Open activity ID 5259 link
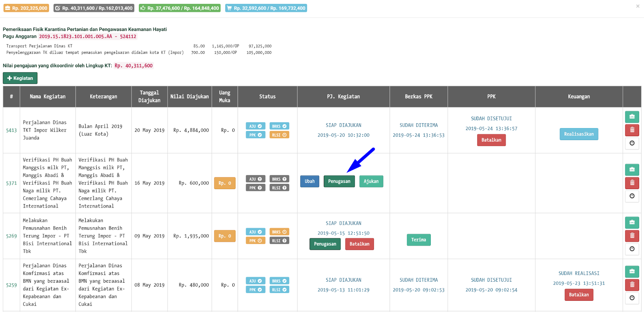This screenshot has height=312, width=644. coord(11,285)
